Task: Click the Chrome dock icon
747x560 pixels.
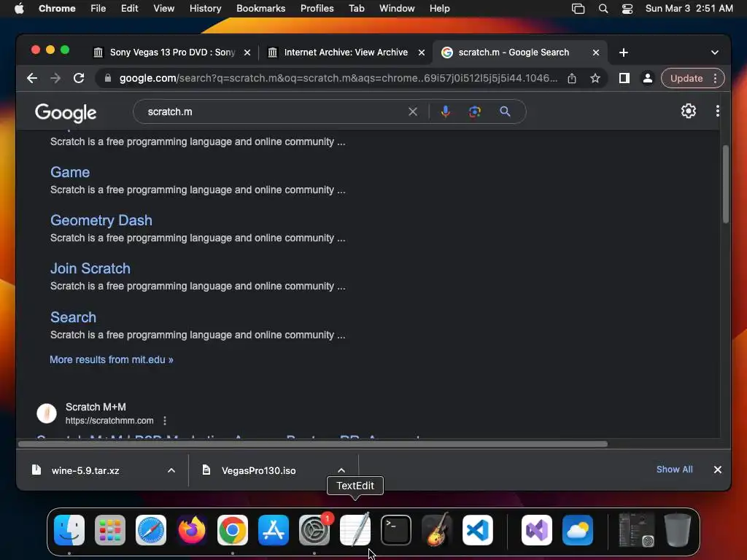Action: coord(233,530)
